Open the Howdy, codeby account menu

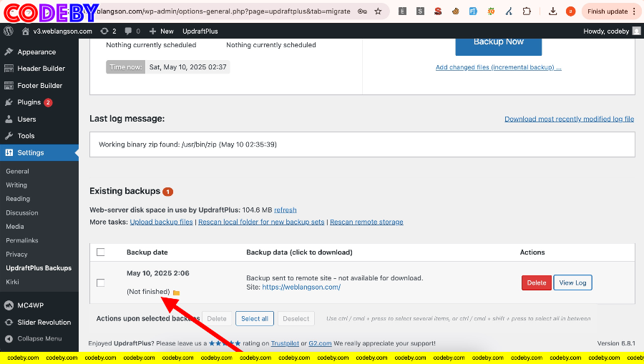coord(612,31)
